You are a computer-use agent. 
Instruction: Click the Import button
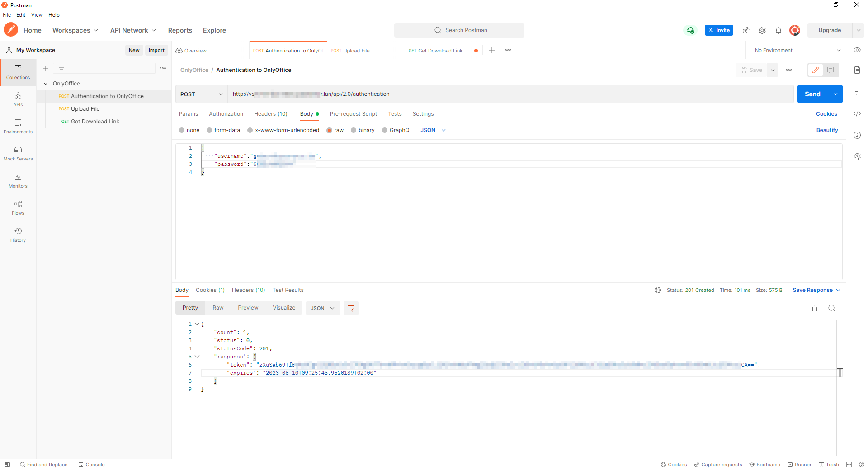(x=156, y=50)
